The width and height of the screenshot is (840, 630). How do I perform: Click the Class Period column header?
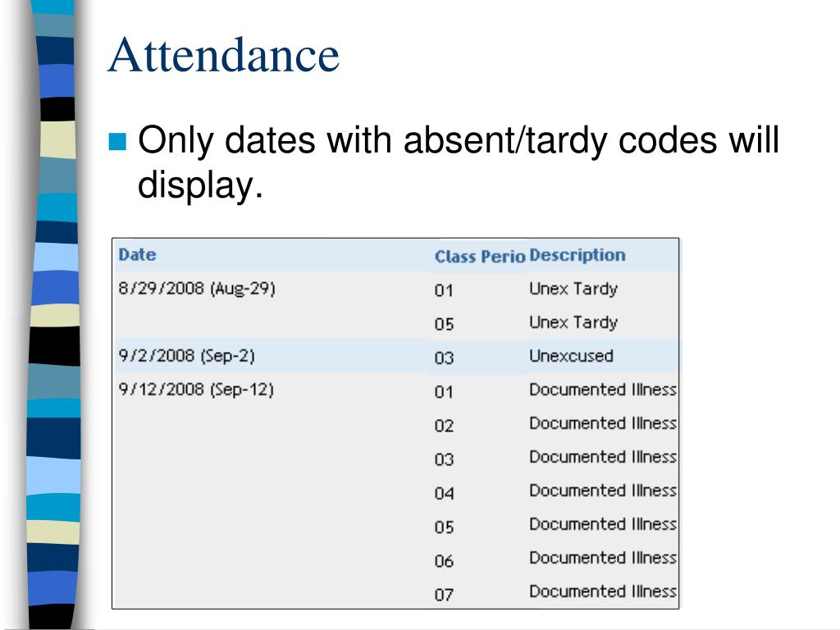click(479, 257)
